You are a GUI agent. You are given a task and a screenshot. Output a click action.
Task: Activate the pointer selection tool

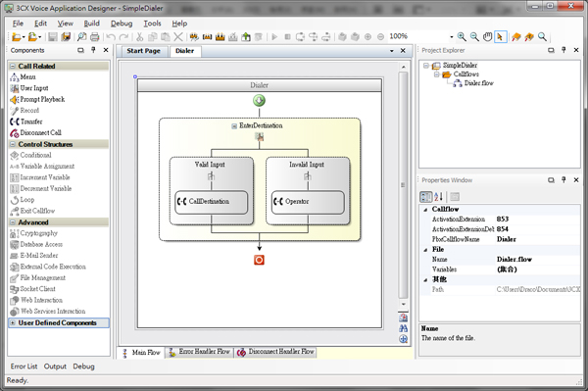click(500, 36)
